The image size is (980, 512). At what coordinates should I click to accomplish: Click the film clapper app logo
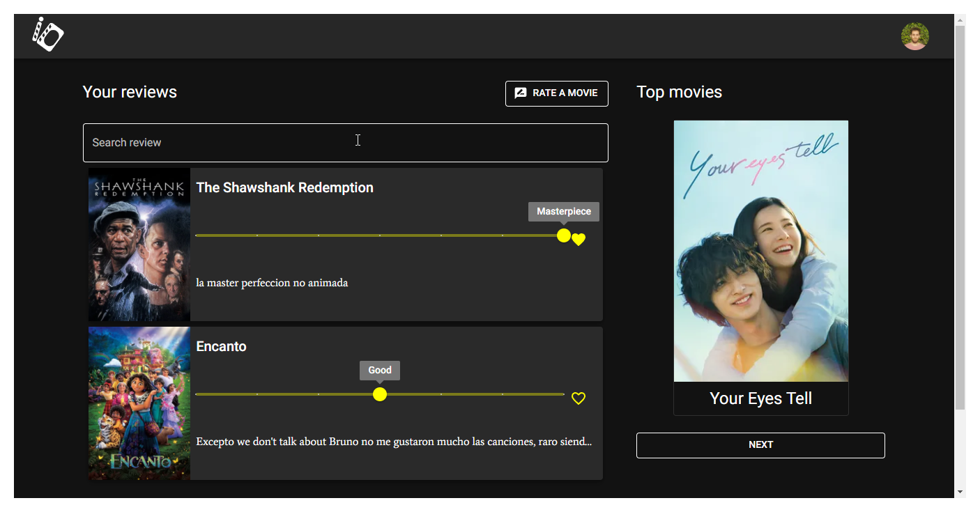pyautogui.click(x=47, y=34)
